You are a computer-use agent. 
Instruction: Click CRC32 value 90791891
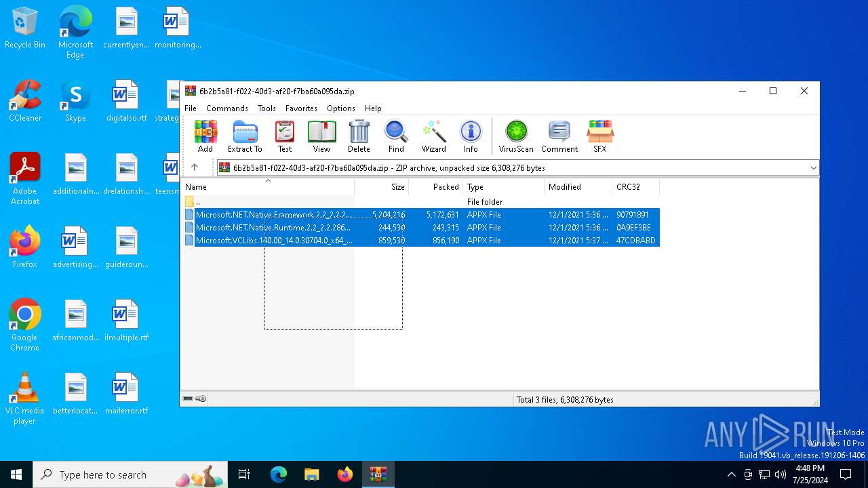point(633,215)
